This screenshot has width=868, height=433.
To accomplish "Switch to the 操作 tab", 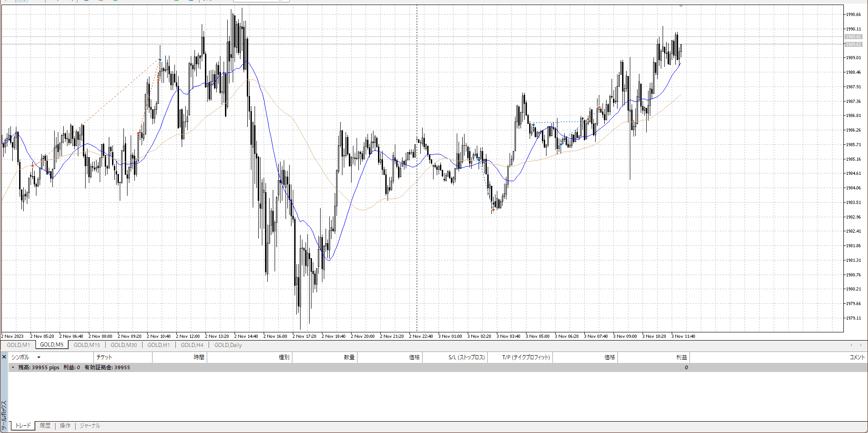I will pyautogui.click(x=65, y=426).
